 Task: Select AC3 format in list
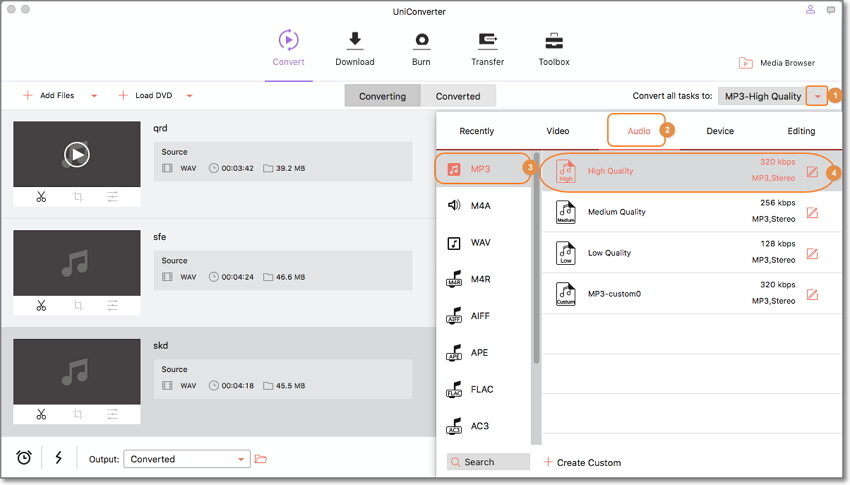point(484,426)
